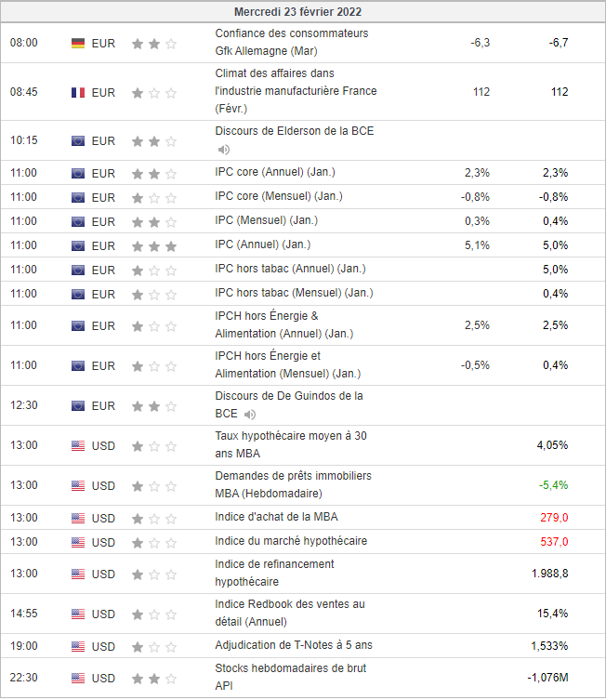Open Adjudication de T-Notes à 5 ans
Screen dimensions: 606x700
point(294,645)
